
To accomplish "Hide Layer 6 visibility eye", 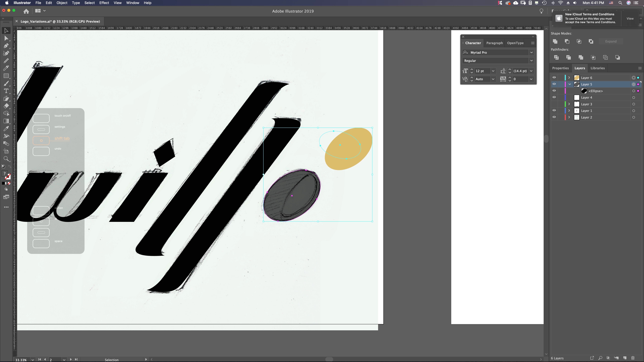I will click(x=554, y=78).
